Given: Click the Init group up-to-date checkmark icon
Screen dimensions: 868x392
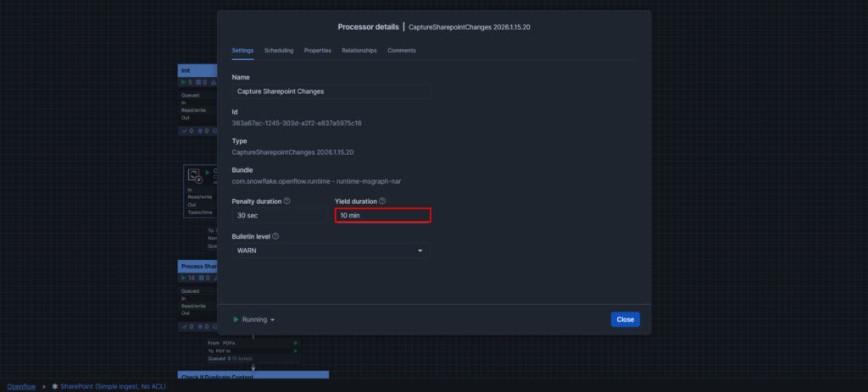Looking at the screenshot, I should [184, 131].
